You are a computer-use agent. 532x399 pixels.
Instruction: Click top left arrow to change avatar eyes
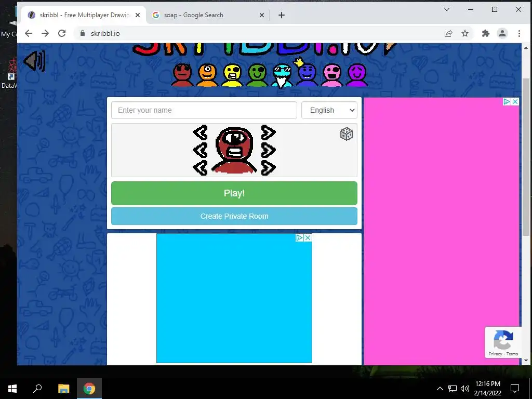[200, 132]
